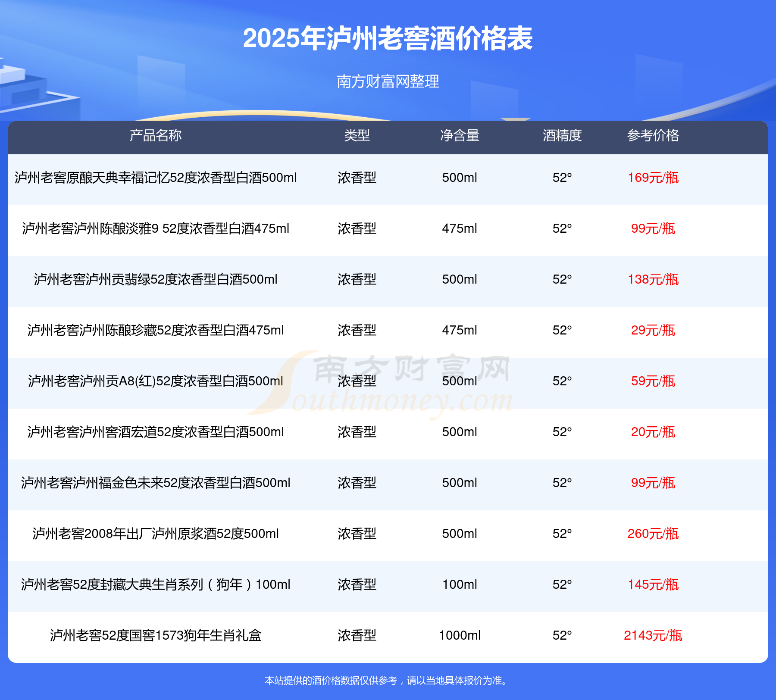Click "浓香型" in the 原酿天典幸福记忆 row
This screenshot has height=700, width=776.
357,178
